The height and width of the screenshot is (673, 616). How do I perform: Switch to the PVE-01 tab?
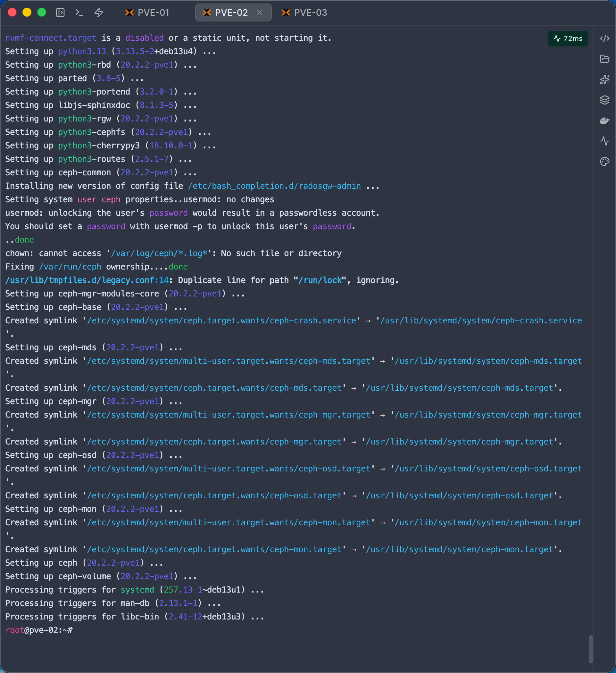coord(147,13)
